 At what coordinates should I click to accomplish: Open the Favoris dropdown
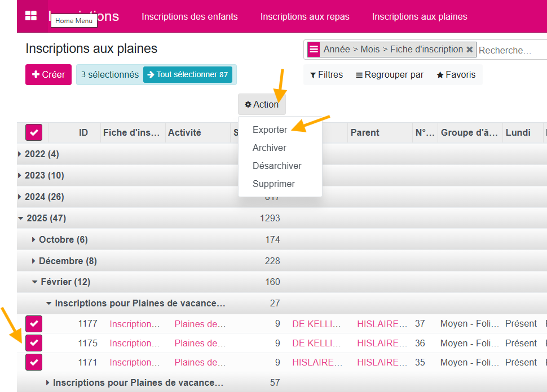(x=456, y=74)
